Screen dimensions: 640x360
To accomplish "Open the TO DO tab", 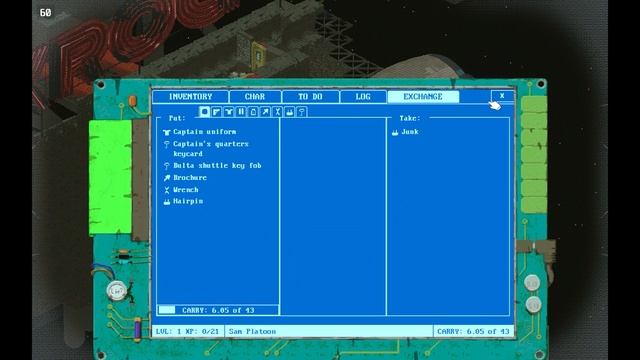I will [x=310, y=97].
